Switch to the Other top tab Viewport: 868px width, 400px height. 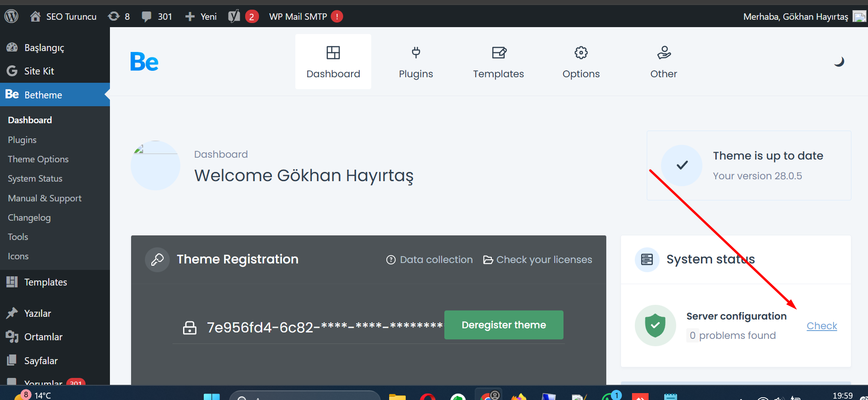click(664, 62)
